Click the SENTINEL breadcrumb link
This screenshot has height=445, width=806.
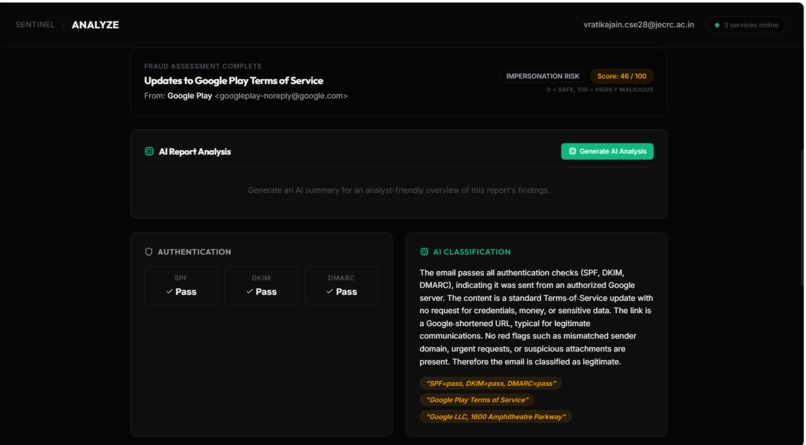34,25
